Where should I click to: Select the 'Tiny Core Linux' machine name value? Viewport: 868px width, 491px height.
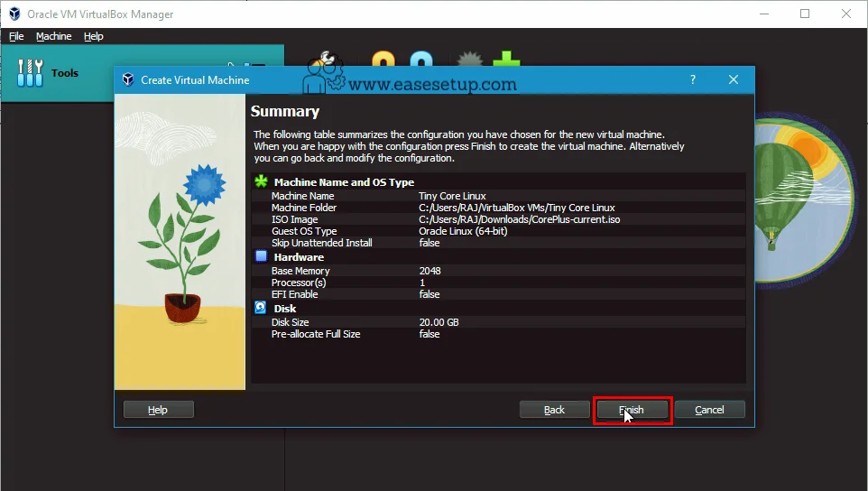(x=452, y=196)
